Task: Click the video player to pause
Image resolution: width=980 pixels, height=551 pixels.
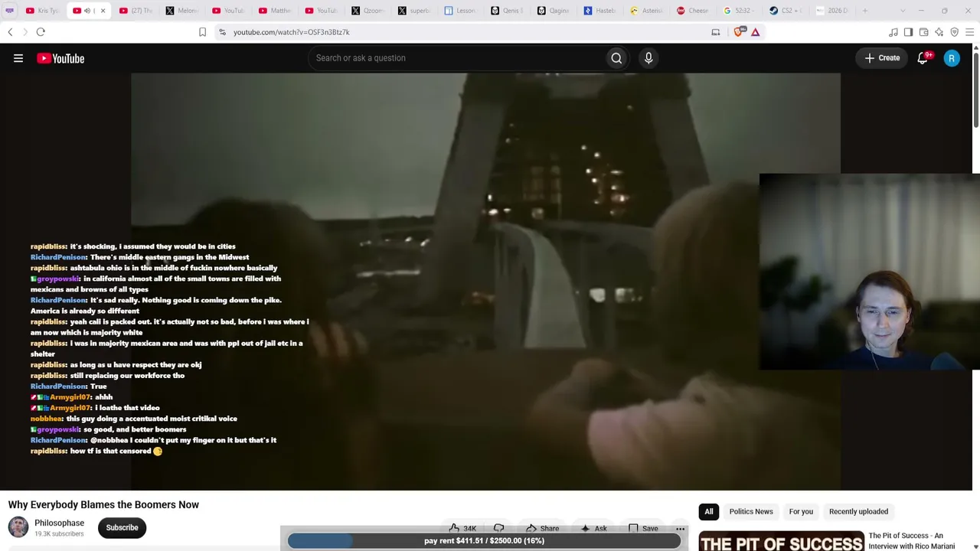Action: 485,282
